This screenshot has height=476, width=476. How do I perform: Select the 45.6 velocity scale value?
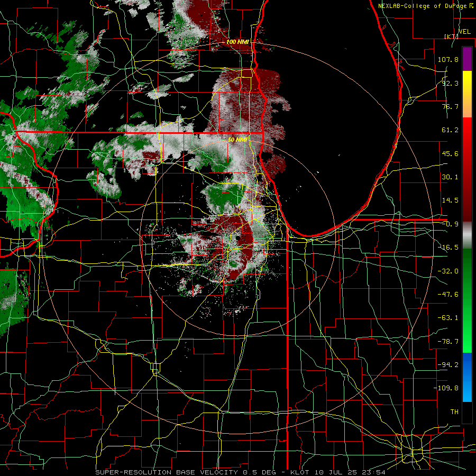click(x=450, y=153)
